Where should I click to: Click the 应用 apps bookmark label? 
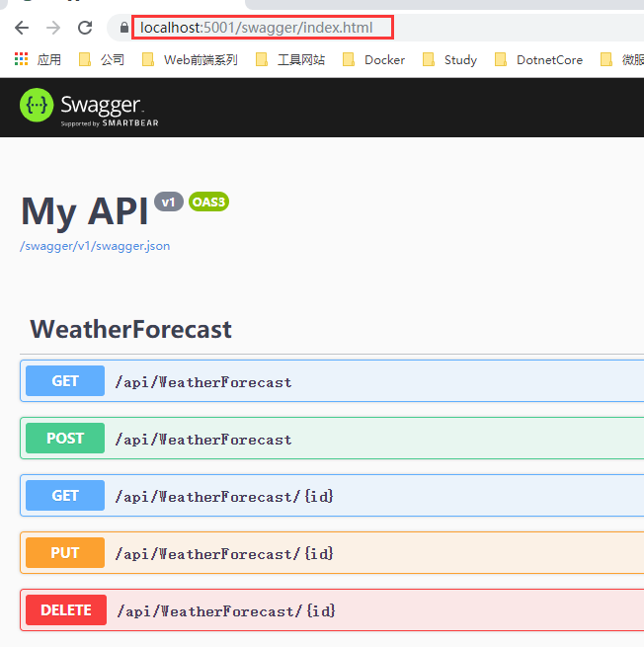pyautogui.click(x=49, y=60)
